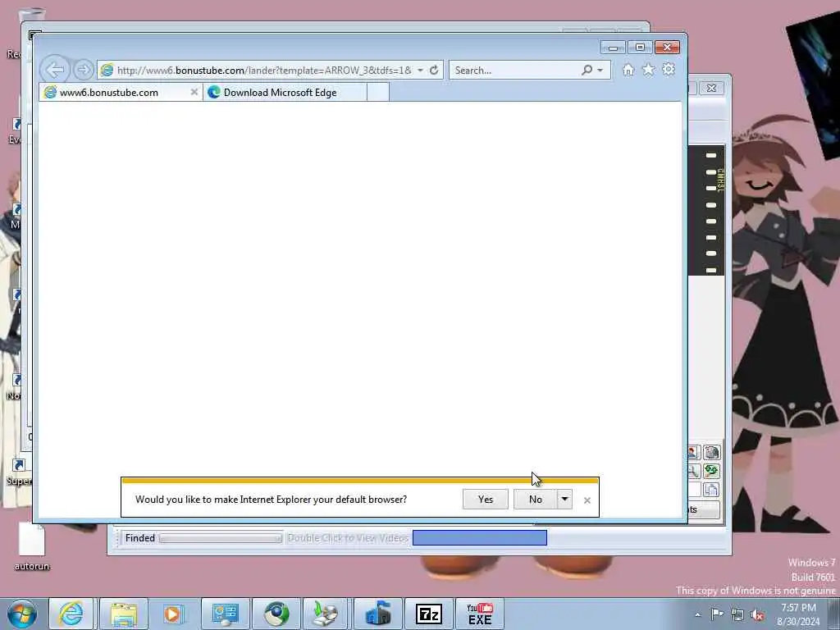This screenshot has height=630, width=840.
Task: Open a new blank tab
Action: (x=377, y=92)
